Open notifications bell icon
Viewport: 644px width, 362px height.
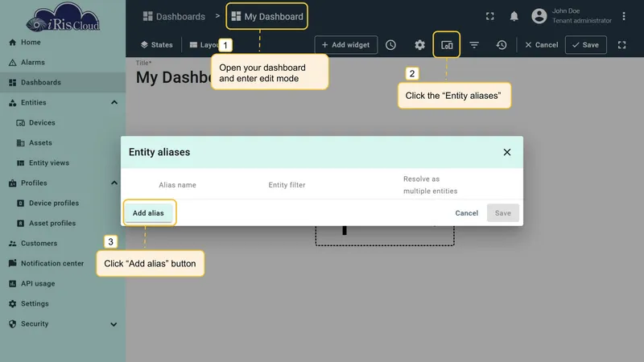[x=514, y=16]
